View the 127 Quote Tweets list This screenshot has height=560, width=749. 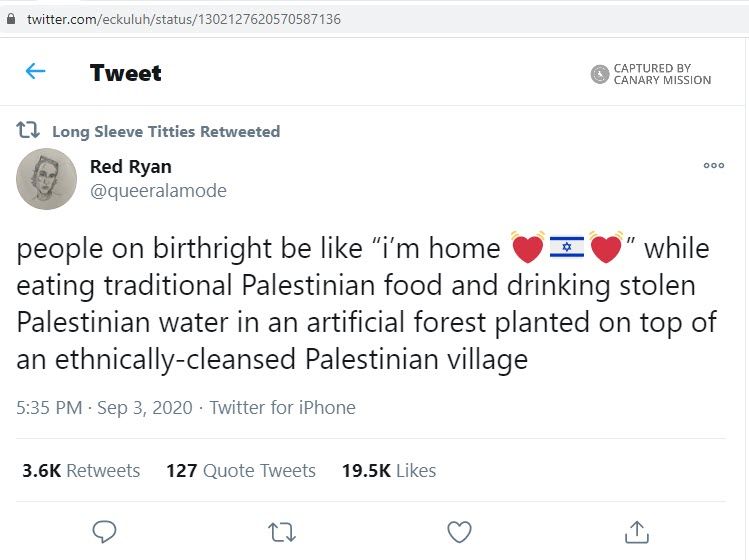tap(240, 470)
